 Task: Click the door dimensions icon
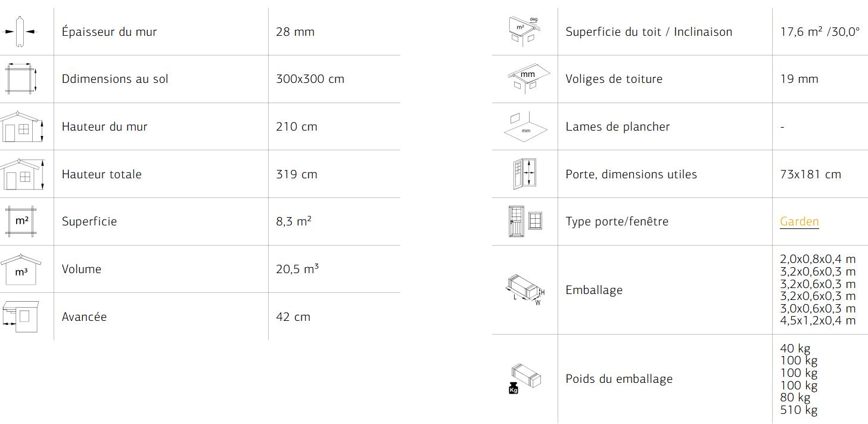[525, 174]
